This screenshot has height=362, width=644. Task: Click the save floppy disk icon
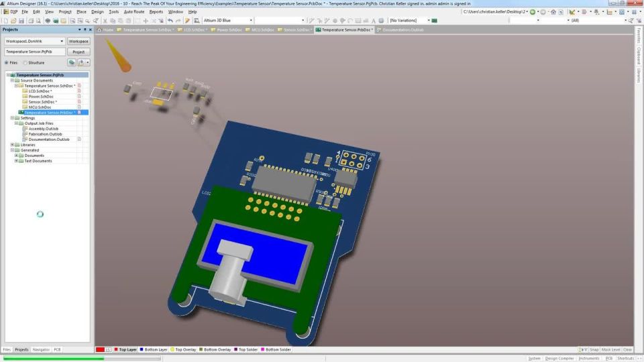coord(21,21)
